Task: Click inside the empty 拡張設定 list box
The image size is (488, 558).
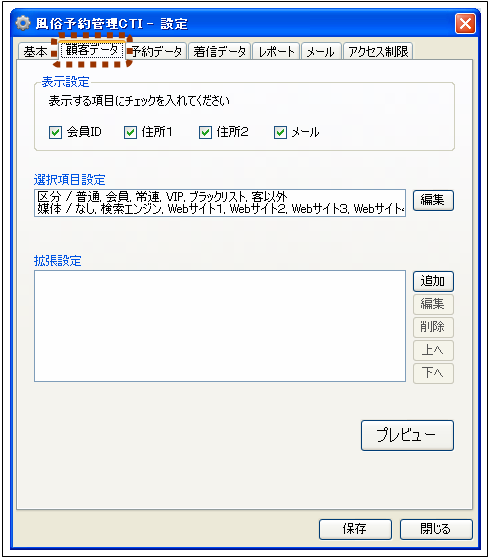Action: click(220, 326)
